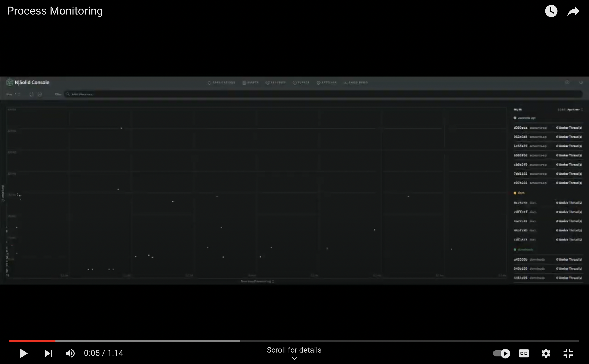The height and width of the screenshot is (364, 589).
Task: Mute the video volume
Action: 70,353
